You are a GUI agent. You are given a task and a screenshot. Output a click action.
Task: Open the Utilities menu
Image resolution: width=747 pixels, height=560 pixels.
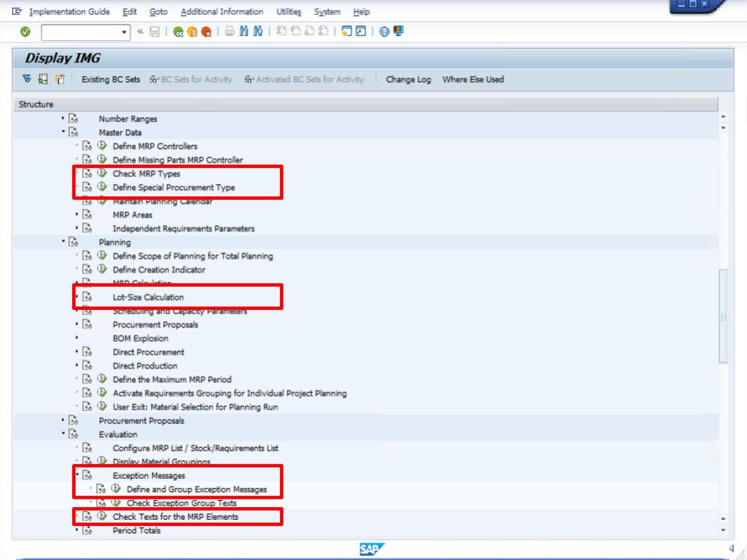[x=289, y=12]
